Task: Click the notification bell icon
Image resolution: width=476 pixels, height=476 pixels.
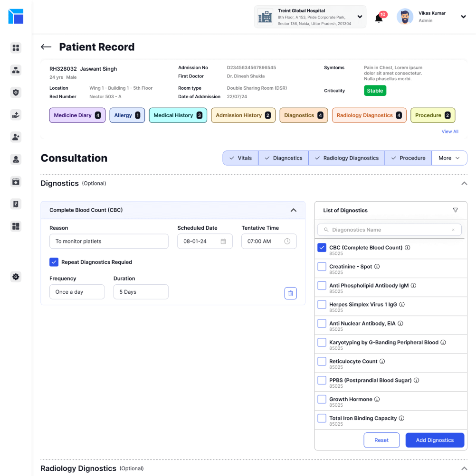Action: tap(379, 19)
